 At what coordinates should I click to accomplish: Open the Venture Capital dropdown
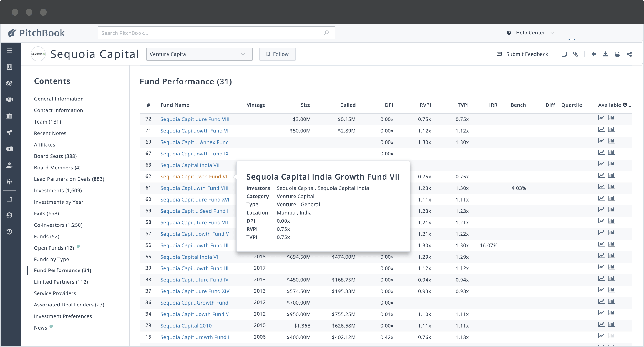point(199,54)
